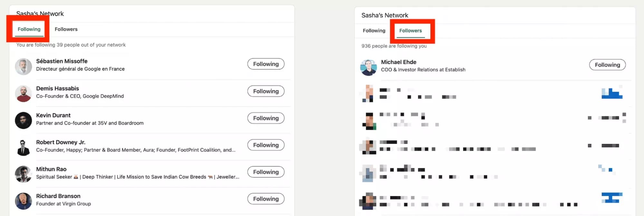Toggle following for Demis Hassabis
The image size is (644, 216).
265,91
